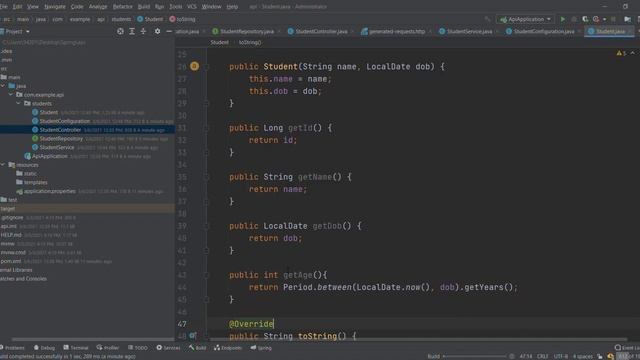Click cursor position 47:14 in status bar
This screenshot has height=360, width=640.
[526, 356]
